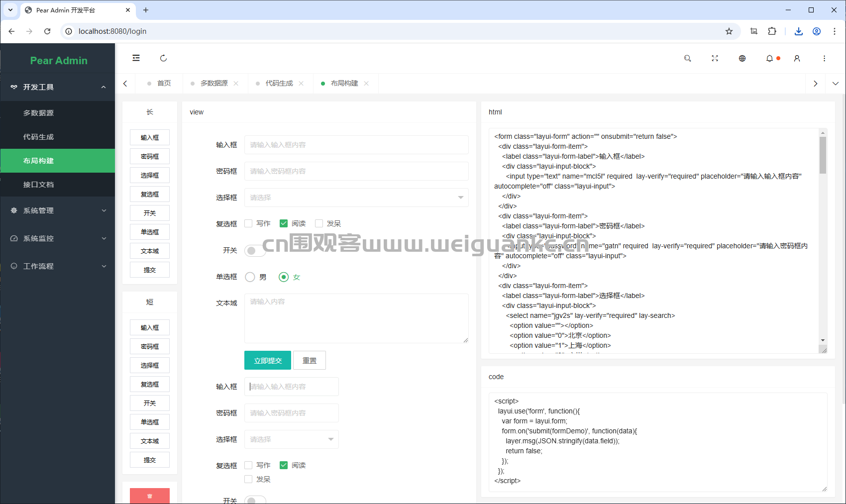Expand the 系统监控 sidebar group
Image resolution: width=846 pixels, height=504 pixels.
[x=58, y=238]
